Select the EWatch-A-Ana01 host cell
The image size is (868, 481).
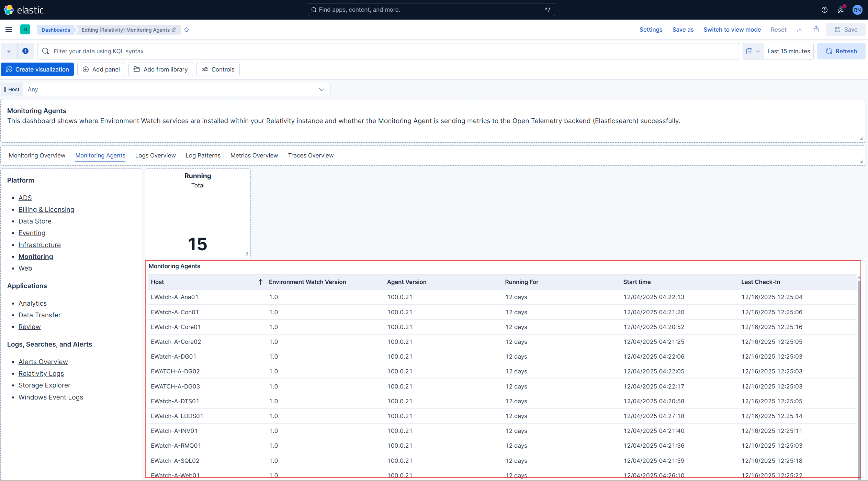[207, 297]
